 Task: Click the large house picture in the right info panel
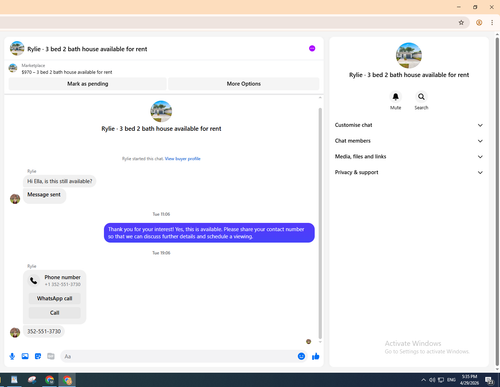pos(409,55)
